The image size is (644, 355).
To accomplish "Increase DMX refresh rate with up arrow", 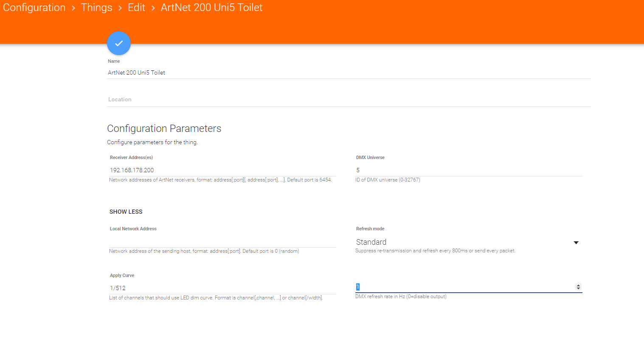I will point(578,285).
